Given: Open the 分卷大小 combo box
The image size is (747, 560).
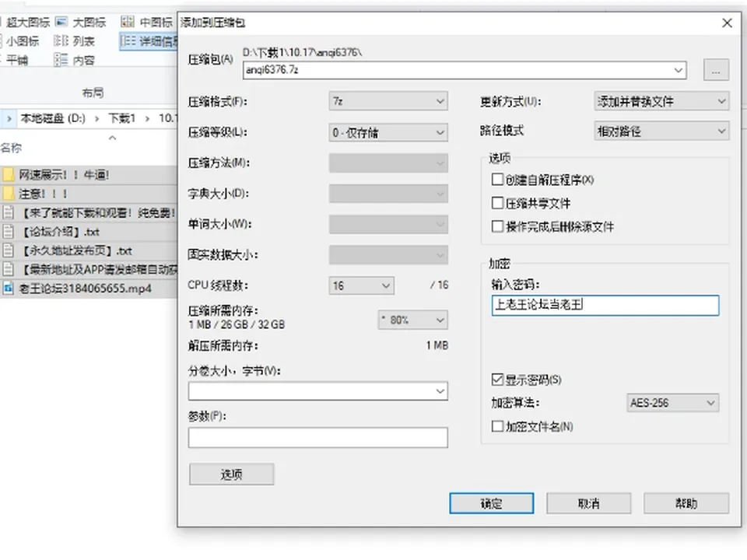Looking at the screenshot, I should pyautogui.click(x=317, y=391).
